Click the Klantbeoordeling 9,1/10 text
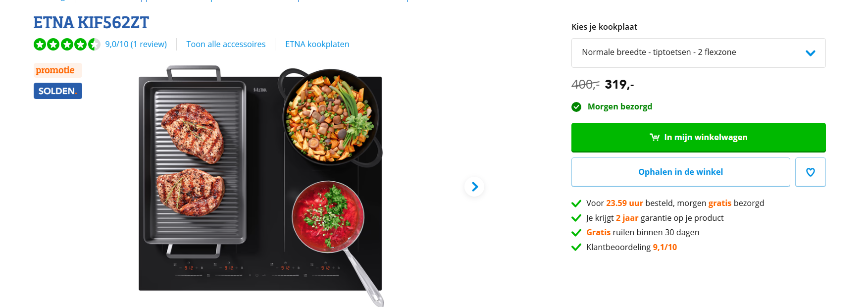This screenshot has width=868, height=307. pyautogui.click(x=631, y=247)
